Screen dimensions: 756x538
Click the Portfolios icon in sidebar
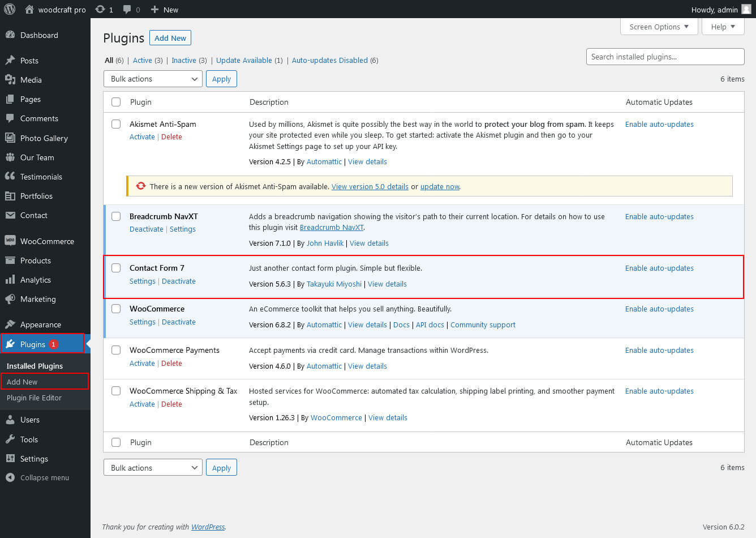point(10,196)
